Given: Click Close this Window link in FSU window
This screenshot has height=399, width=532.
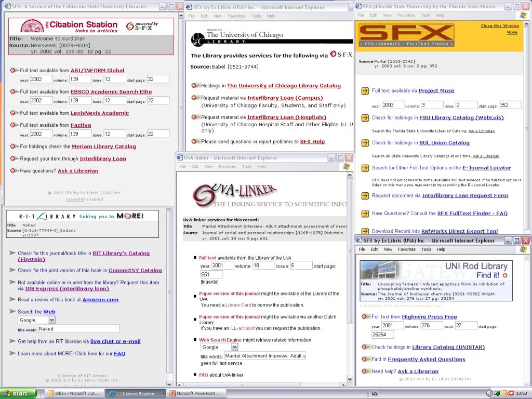Looking at the screenshot, I should click(x=500, y=26).
